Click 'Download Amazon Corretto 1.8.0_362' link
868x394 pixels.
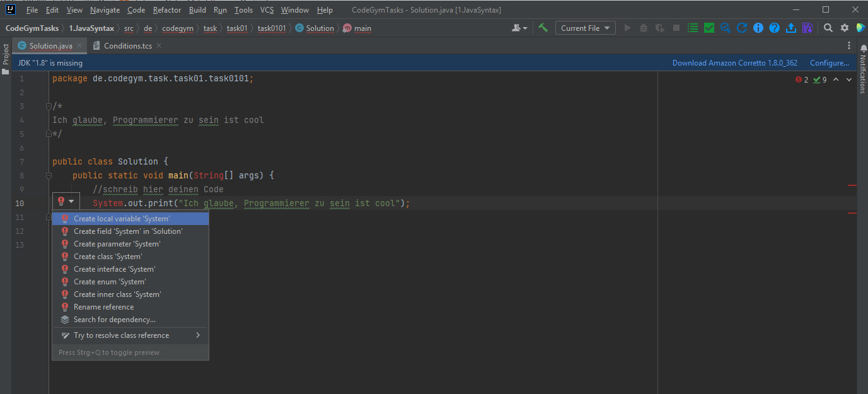[734, 63]
